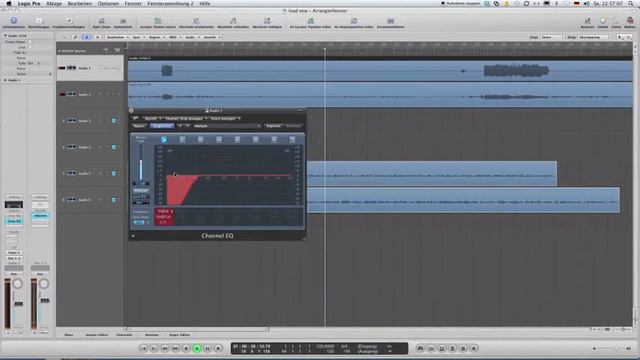Click the Audio 1 channel strip volume fader
Screen dimensions: 640x360
[18, 304]
